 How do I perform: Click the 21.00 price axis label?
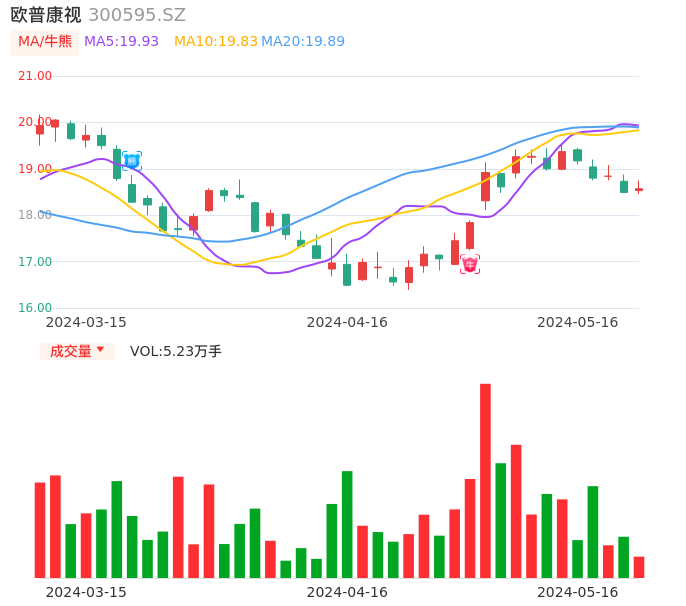click(35, 76)
